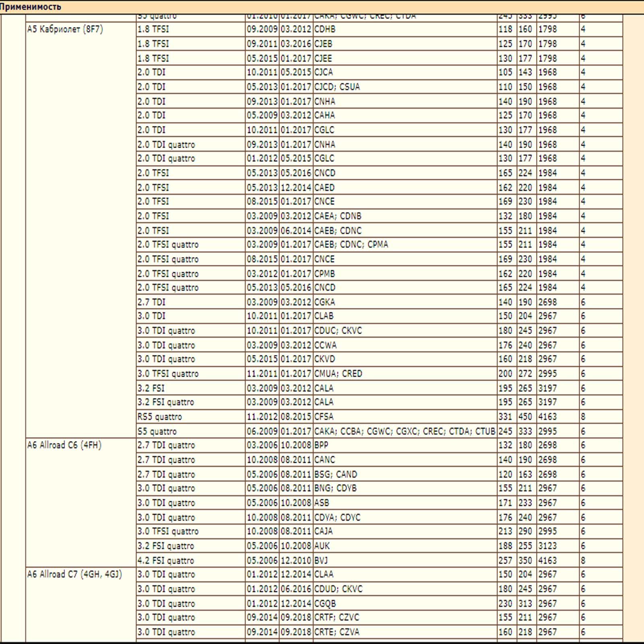Select the A6 Allroad C7 (4GH, 4GJ) cell

pyautogui.click(x=81, y=603)
